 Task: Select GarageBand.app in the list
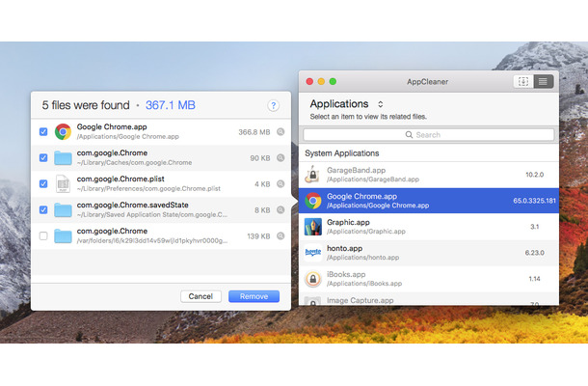tap(429, 175)
